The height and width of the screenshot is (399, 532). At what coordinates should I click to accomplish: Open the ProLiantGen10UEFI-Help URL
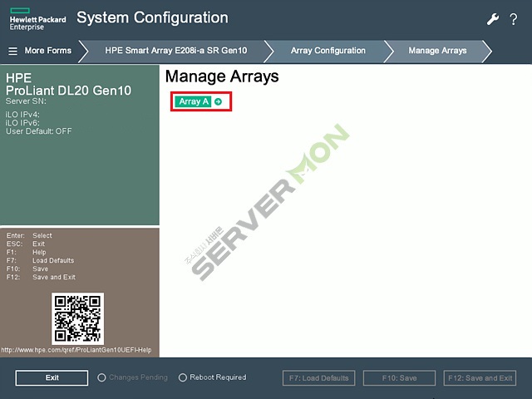(x=76, y=350)
